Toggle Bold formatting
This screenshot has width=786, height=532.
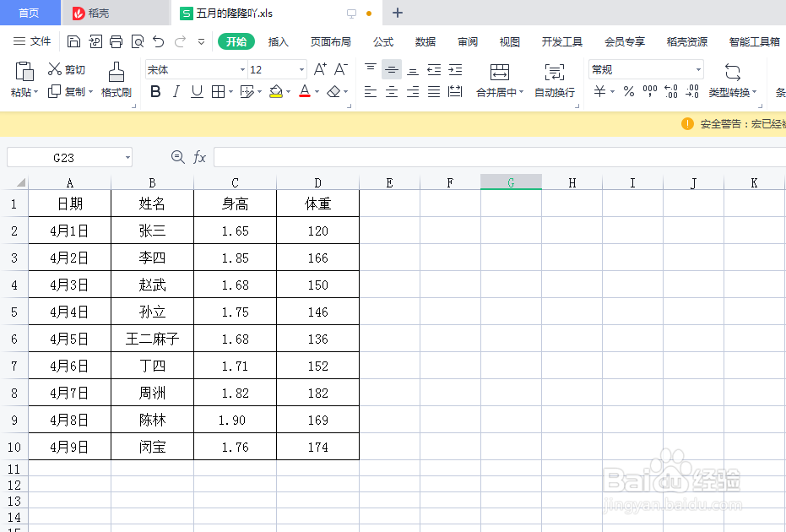tap(155, 92)
